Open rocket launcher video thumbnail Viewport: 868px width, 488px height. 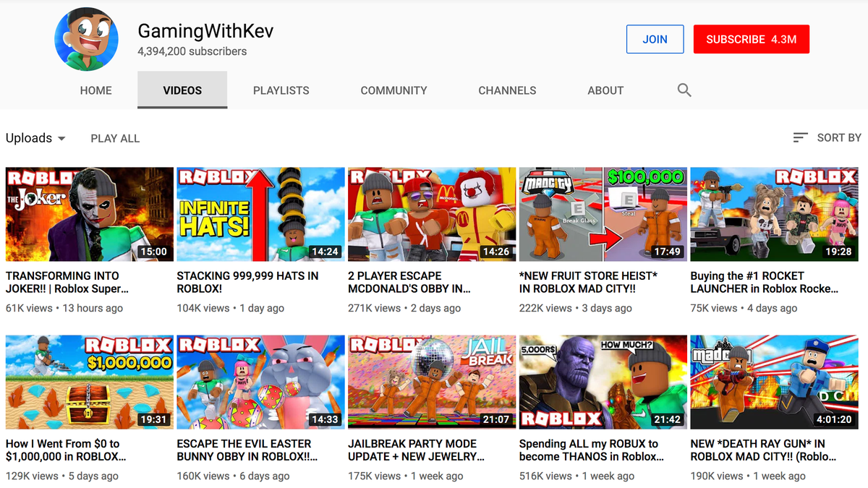click(x=775, y=215)
